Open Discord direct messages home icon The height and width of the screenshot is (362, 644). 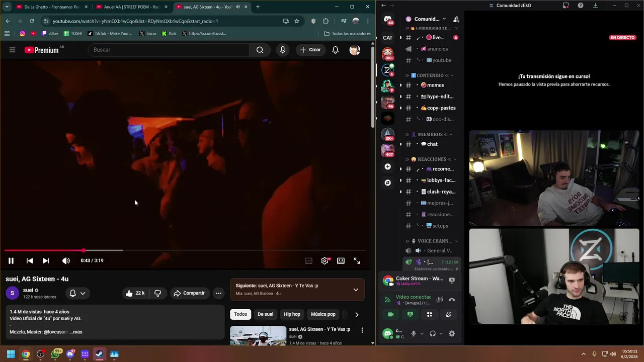click(x=388, y=19)
